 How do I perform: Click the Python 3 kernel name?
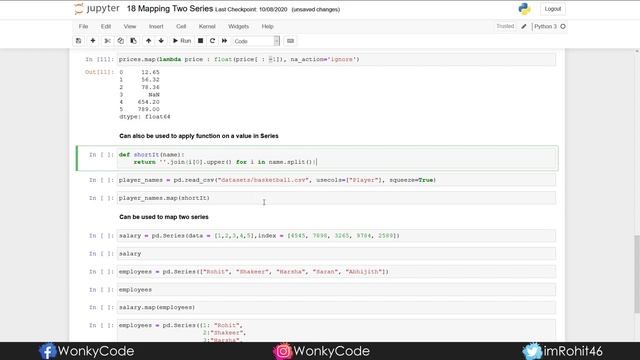point(545,27)
